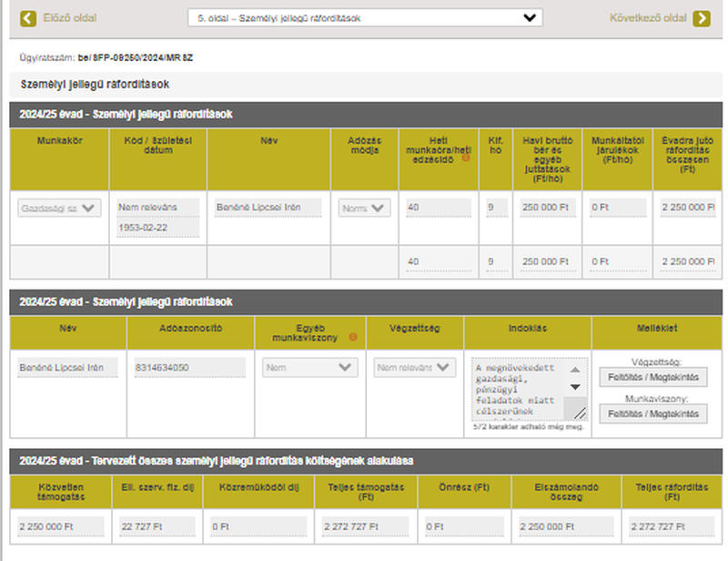This screenshot has width=728, height=561.
Task: Click Munkaviszony Feltöltés / Megtekintés button
Action: [652, 413]
